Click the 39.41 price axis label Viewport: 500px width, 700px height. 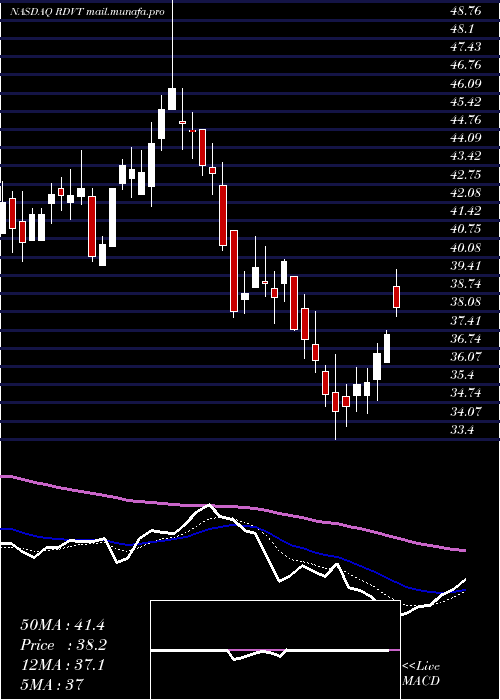pyautogui.click(x=465, y=266)
